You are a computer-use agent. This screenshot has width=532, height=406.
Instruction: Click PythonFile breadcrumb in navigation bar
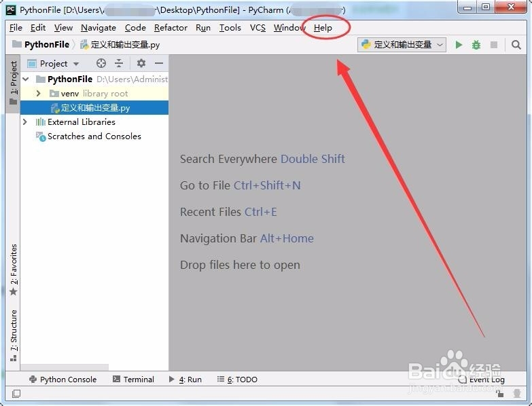[41, 45]
